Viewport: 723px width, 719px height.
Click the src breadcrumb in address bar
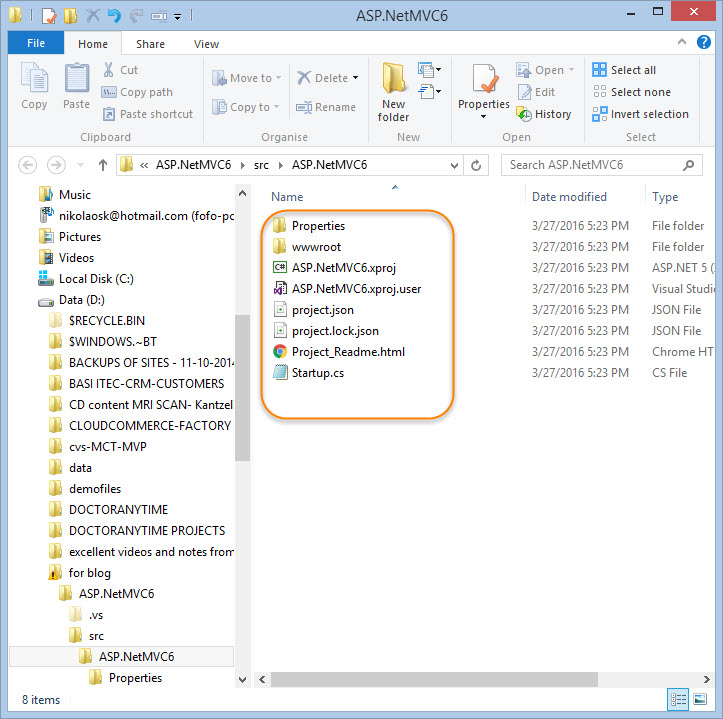[261, 165]
